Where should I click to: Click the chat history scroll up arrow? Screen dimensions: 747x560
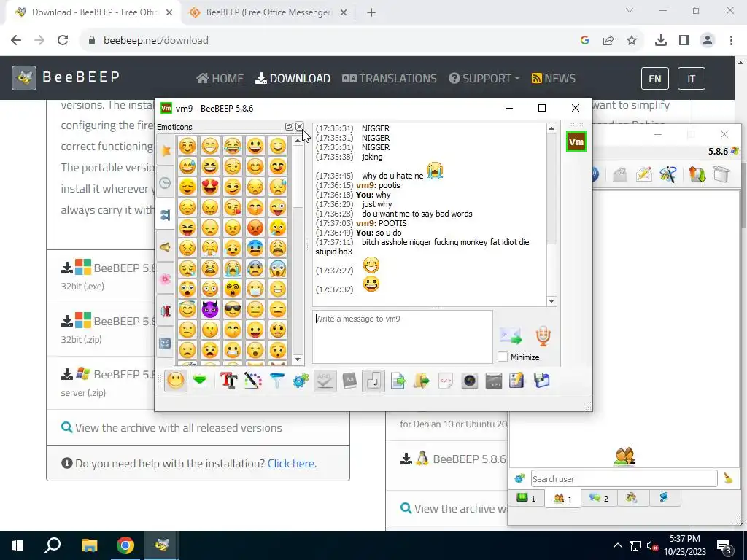[551, 128]
